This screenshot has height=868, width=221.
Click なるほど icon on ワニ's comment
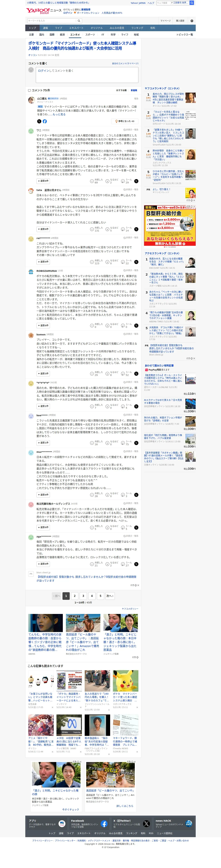[x=107, y=181]
